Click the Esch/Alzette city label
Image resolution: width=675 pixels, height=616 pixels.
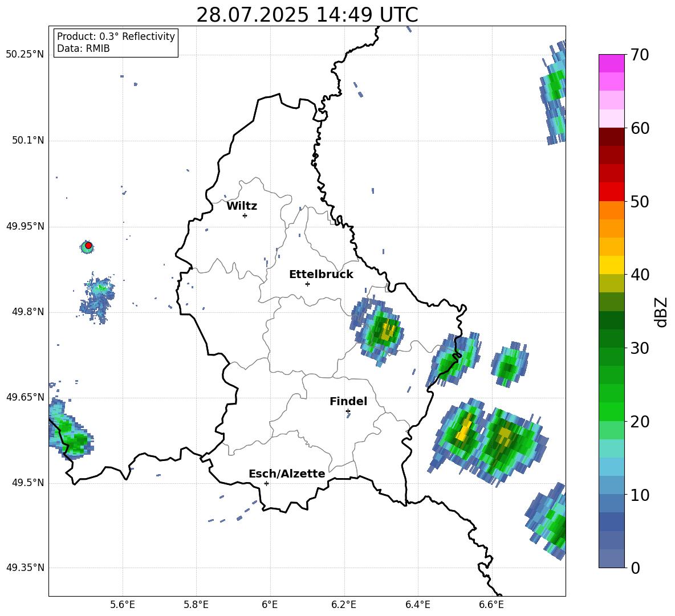pyautogui.click(x=287, y=474)
